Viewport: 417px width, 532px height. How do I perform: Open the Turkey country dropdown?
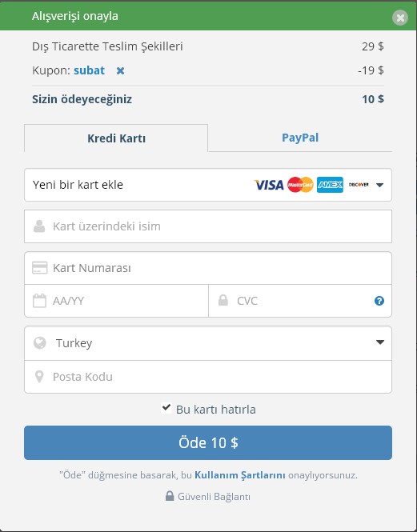pos(208,343)
